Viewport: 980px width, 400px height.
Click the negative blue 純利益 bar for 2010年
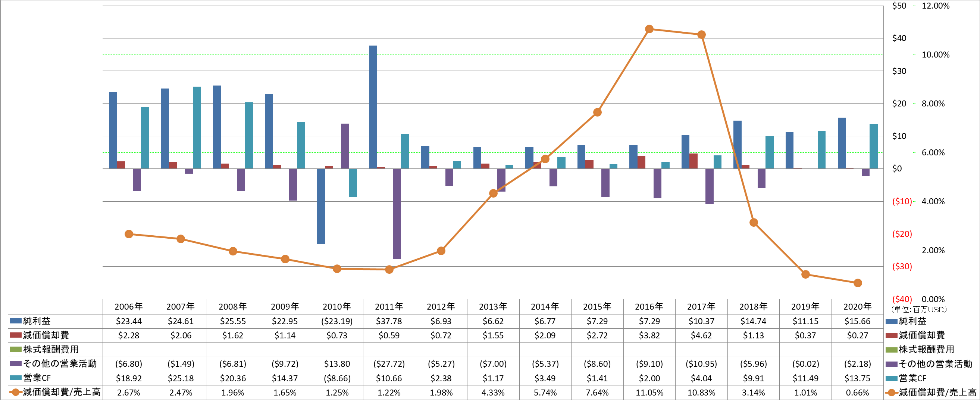click(321, 206)
